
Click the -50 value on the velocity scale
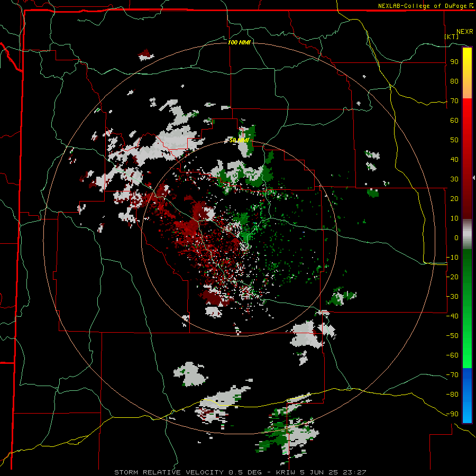pos(452,336)
